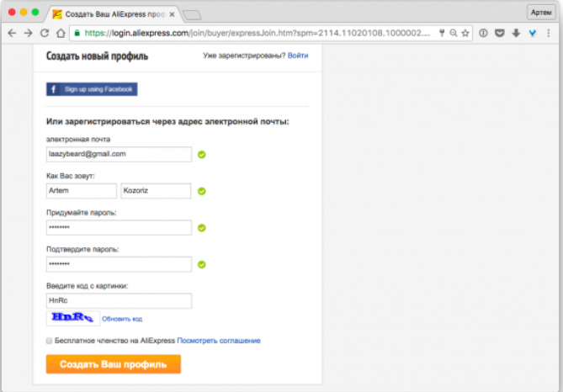The width and height of the screenshot is (563, 392).
Task: Click the green checkmark beside email field
Action: [x=202, y=155]
